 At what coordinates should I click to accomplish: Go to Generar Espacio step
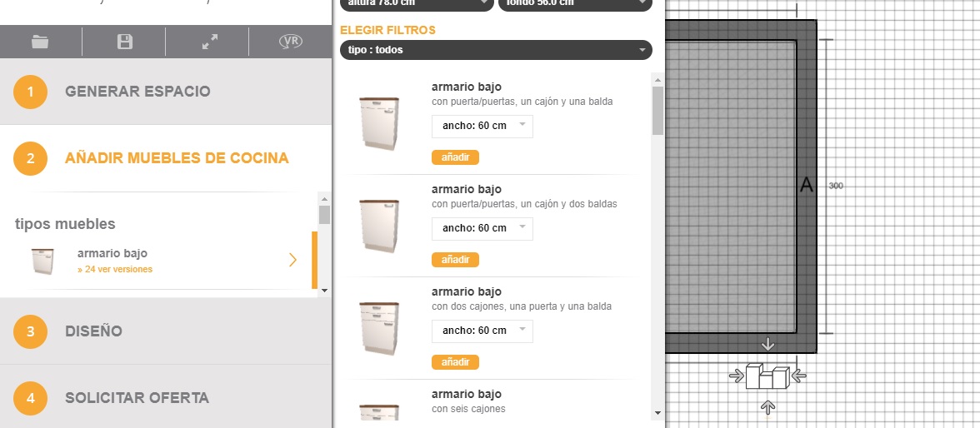click(x=137, y=92)
